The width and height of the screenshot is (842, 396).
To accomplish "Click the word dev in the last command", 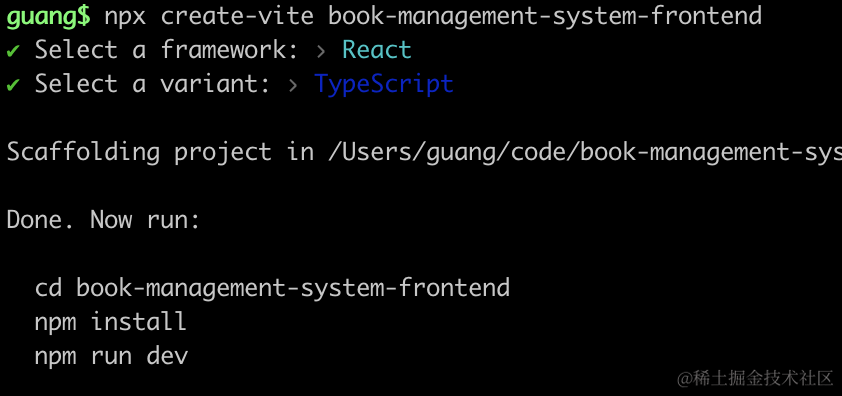I will click(x=167, y=355).
